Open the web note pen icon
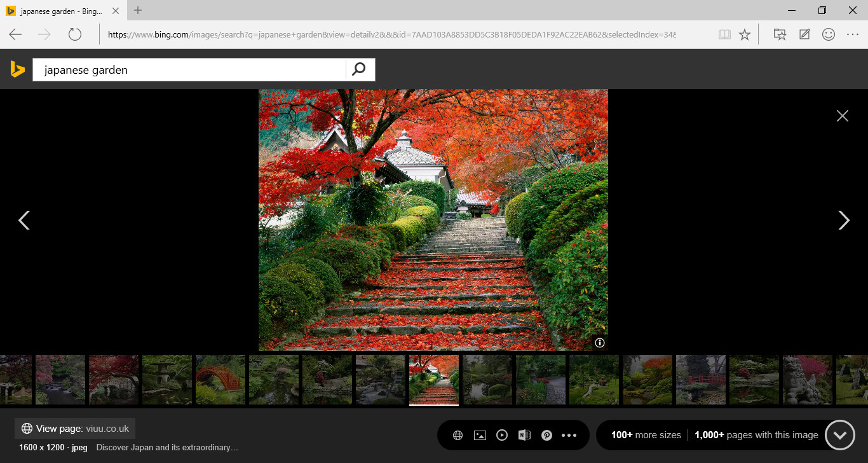This screenshot has width=868, height=463. (x=804, y=34)
